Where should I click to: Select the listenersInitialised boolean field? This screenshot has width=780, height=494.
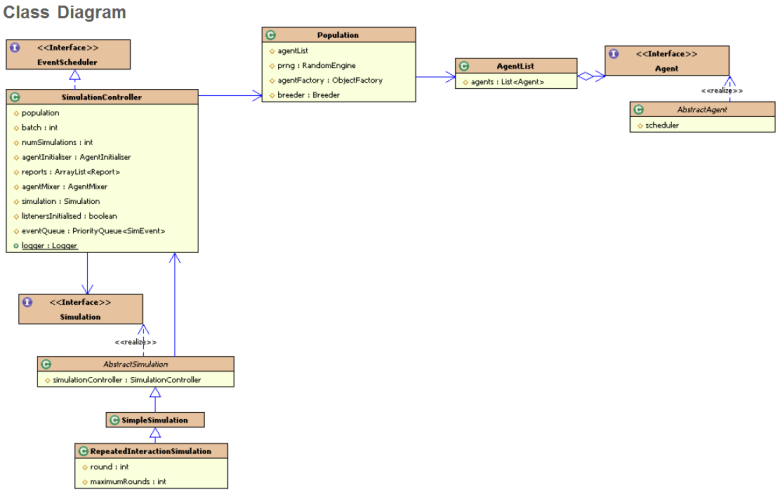click(80, 215)
